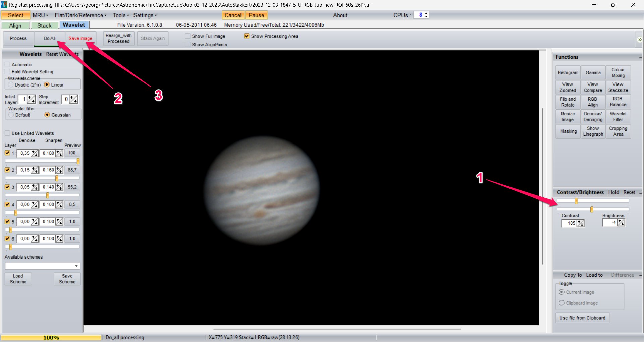Open the Histogram function
The image size is (644, 342).
[x=568, y=73]
